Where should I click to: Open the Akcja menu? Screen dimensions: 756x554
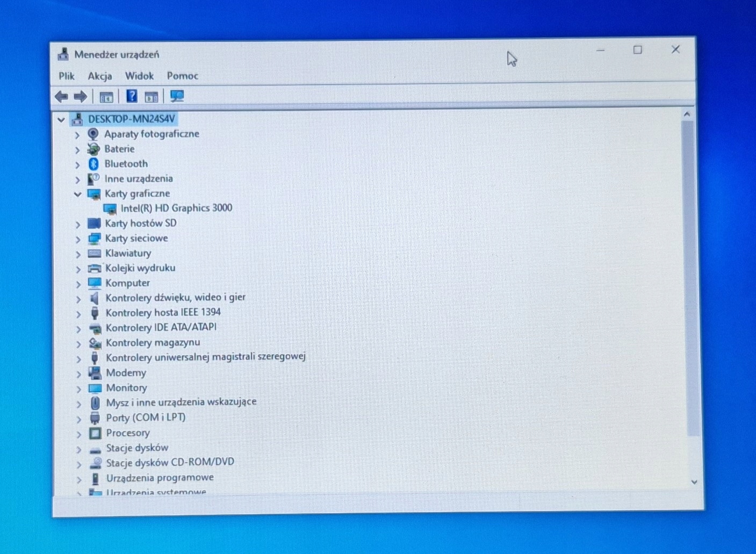tap(100, 76)
